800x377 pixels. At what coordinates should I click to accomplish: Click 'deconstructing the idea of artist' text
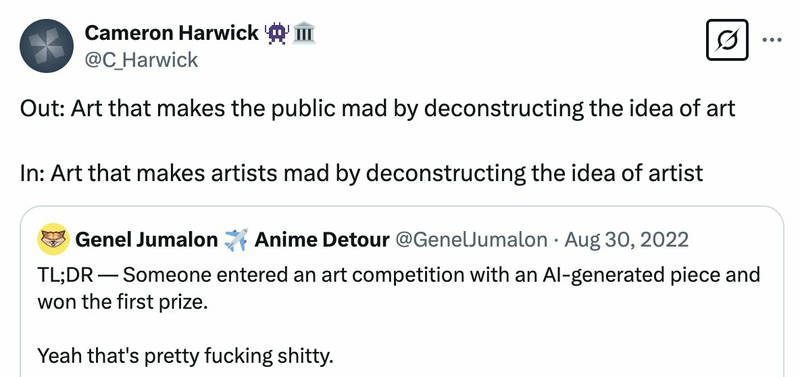[x=535, y=173]
